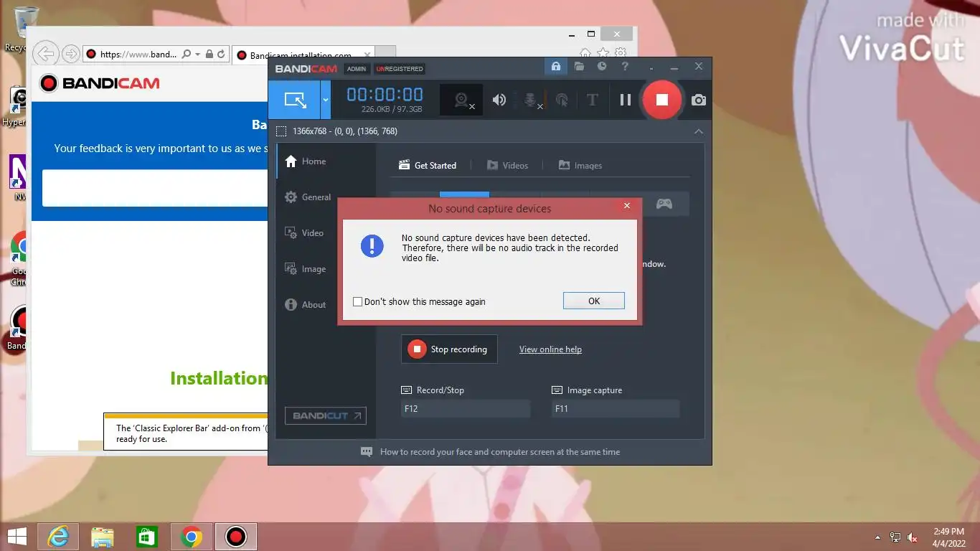Close the Bandicam installation browser tab
This screenshot has height=551, width=980.
pyautogui.click(x=367, y=55)
